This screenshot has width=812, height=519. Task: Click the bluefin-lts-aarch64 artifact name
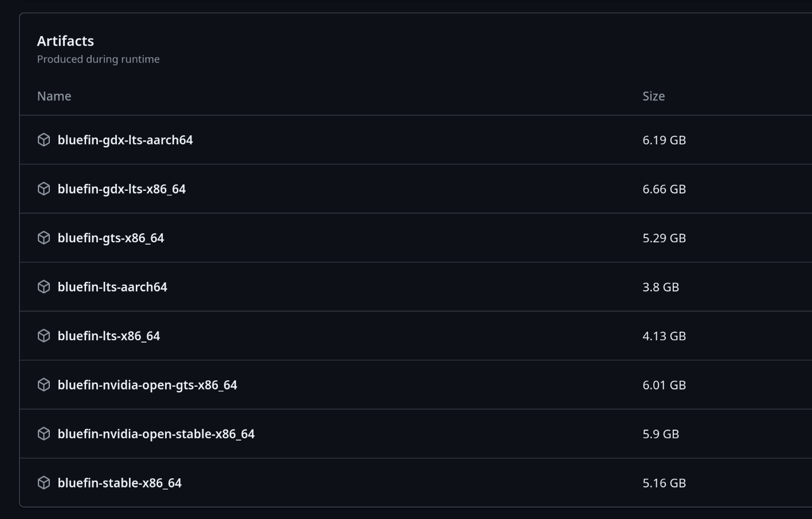click(x=112, y=287)
